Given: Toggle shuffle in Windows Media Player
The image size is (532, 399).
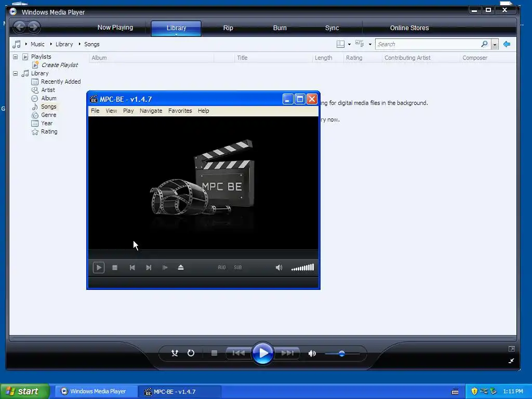Looking at the screenshot, I should tap(175, 353).
